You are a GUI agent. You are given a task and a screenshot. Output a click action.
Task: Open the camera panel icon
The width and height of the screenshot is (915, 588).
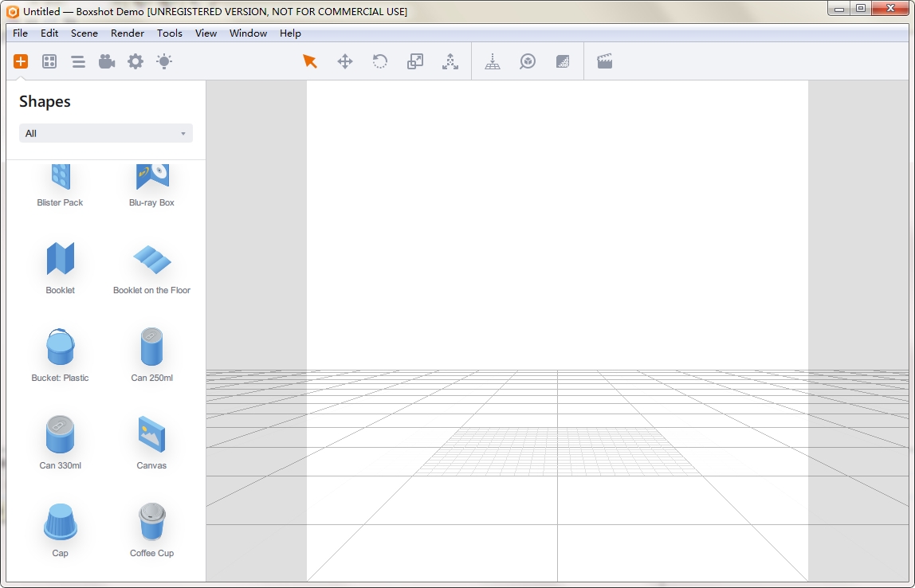pyautogui.click(x=107, y=61)
